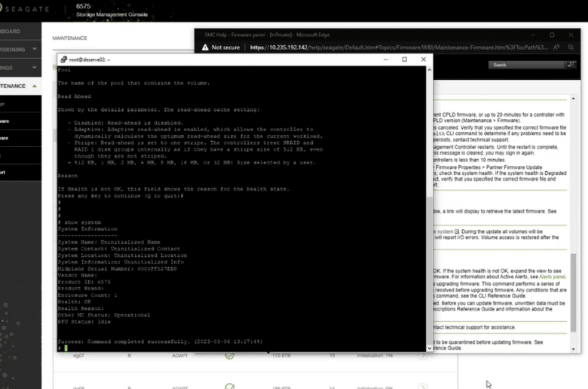The image size is (588, 389).
Task: Collapse the Maintenance sidebar menu arrow
Action: tap(35, 86)
